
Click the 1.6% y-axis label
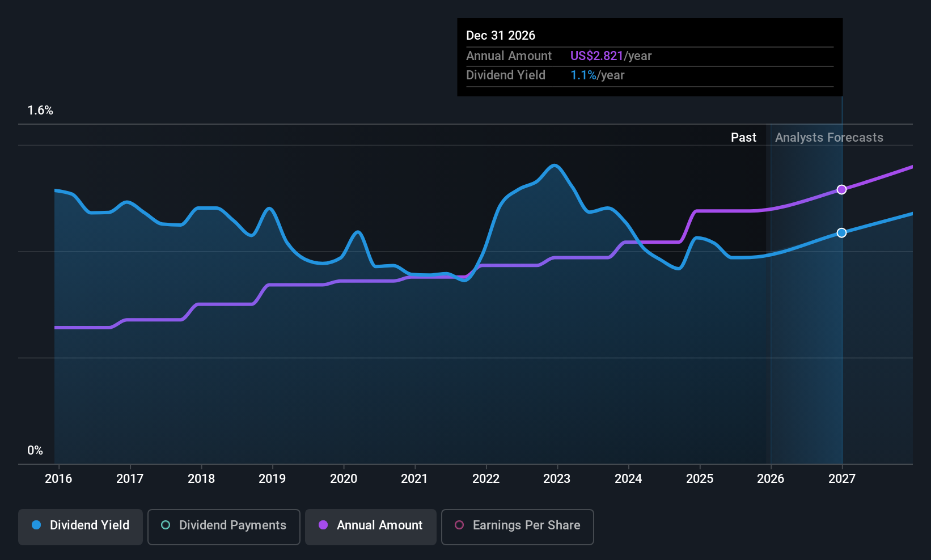pyautogui.click(x=40, y=111)
